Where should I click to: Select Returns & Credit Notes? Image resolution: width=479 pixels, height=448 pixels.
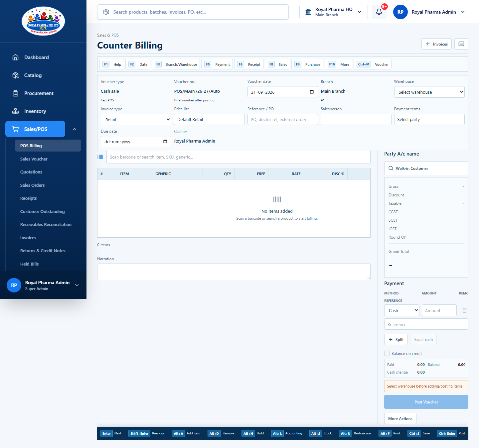43,251
